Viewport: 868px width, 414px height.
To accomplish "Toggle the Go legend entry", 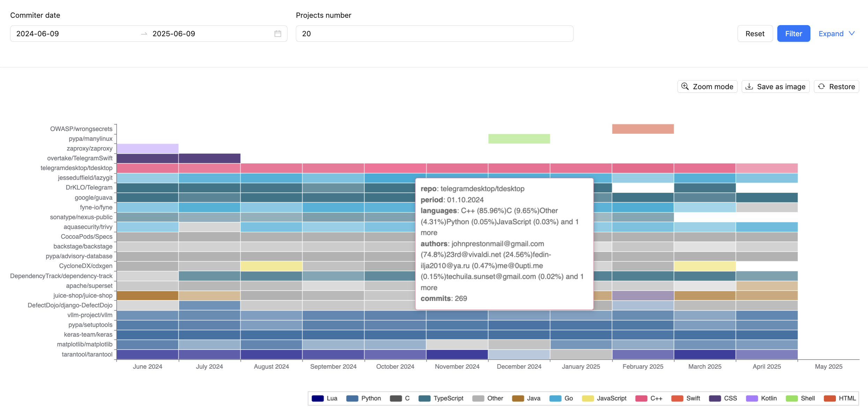I will 561,398.
